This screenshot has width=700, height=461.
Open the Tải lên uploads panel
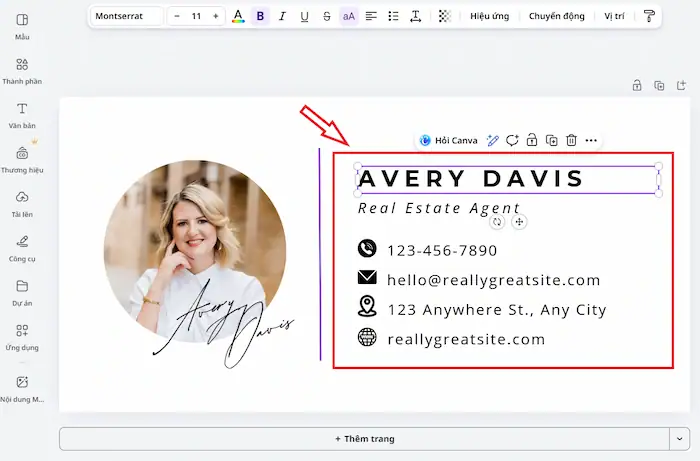coord(22,203)
